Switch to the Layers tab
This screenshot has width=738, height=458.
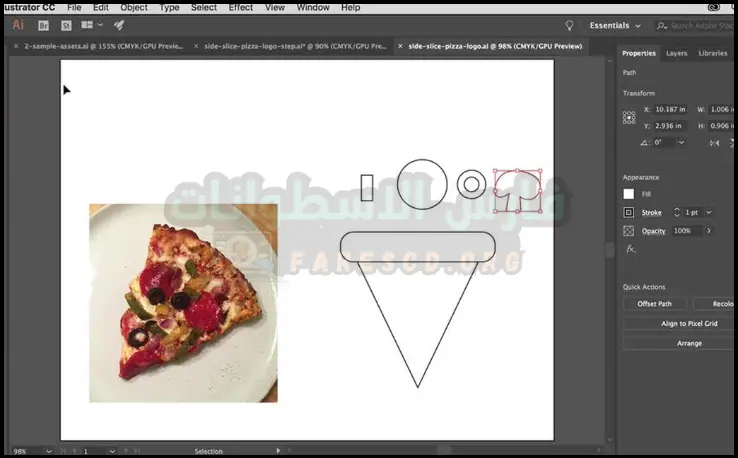(x=677, y=53)
